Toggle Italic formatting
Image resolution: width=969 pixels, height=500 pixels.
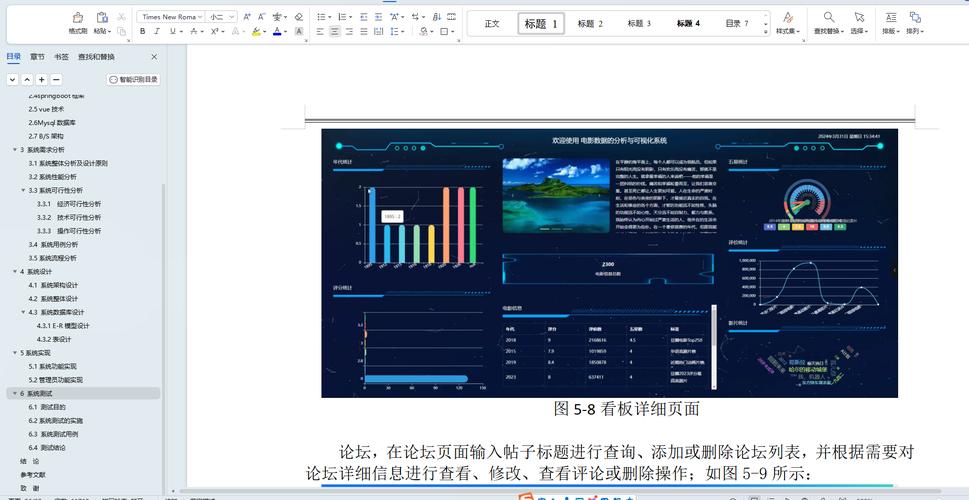tap(157, 31)
